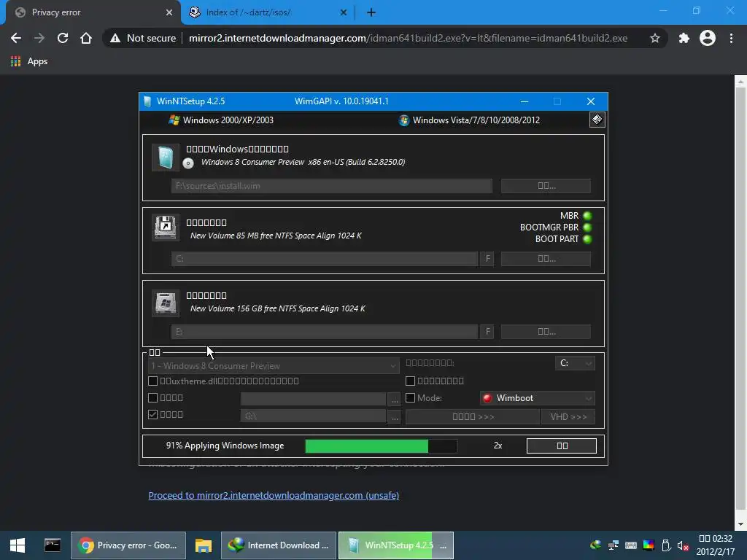The image size is (747, 560).
Task: Click the ellipsis button beside the empty path field
Action: click(x=394, y=399)
